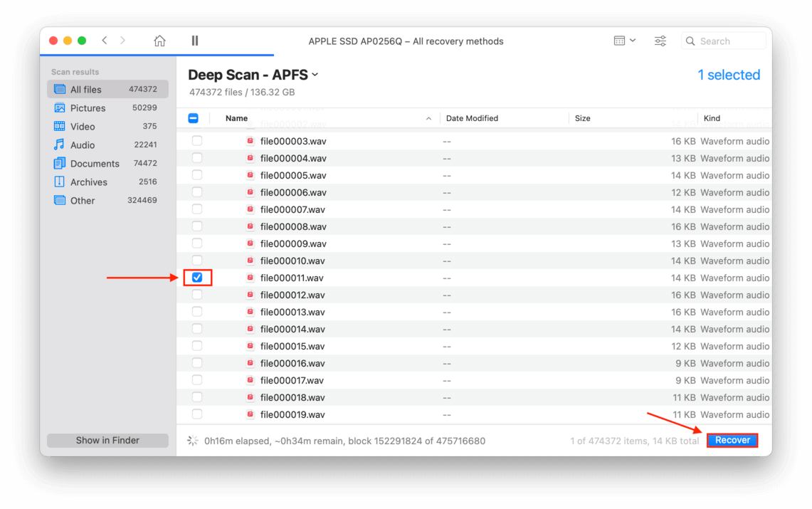Select Archives category in sidebar
The width and height of the screenshot is (812, 509).
[x=107, y=182]
